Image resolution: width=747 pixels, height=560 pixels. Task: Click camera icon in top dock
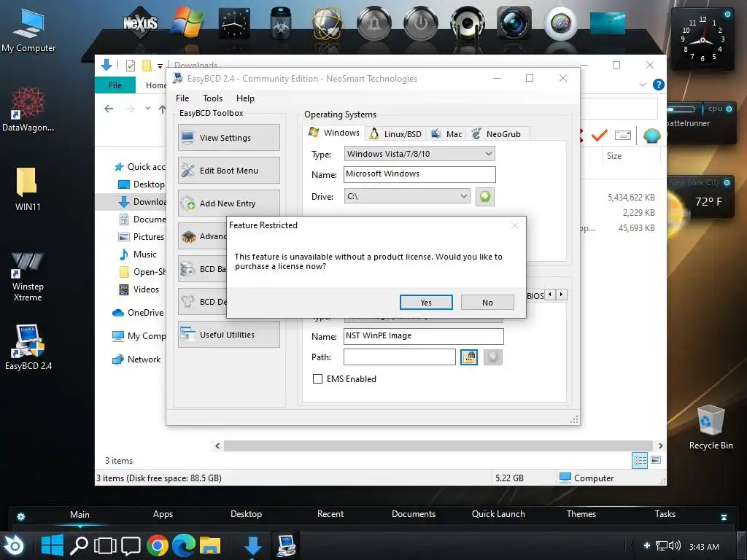514,22
